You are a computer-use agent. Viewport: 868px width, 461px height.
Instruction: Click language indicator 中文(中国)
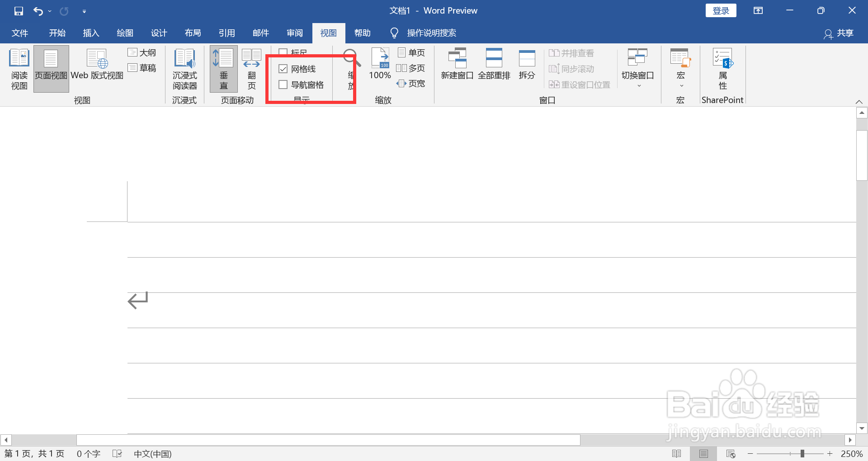[x=152, y=454]
